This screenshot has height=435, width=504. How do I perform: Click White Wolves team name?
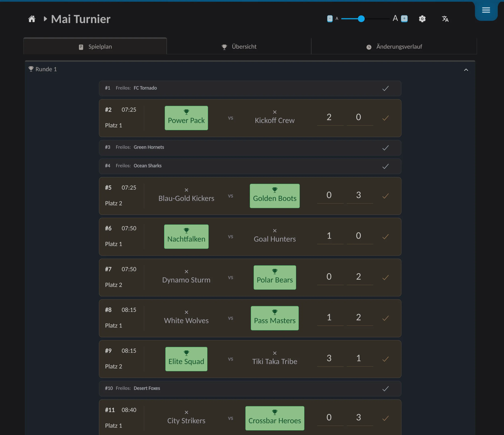[186, 321]
